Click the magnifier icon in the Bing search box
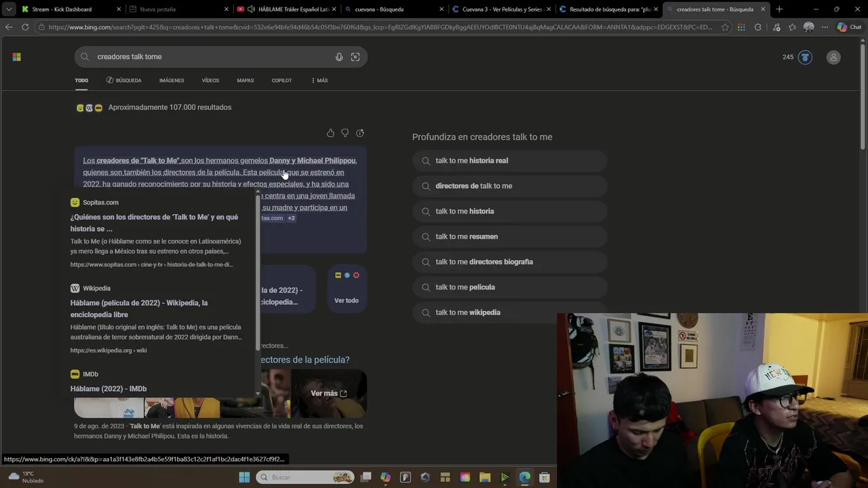 coord(85,57)
